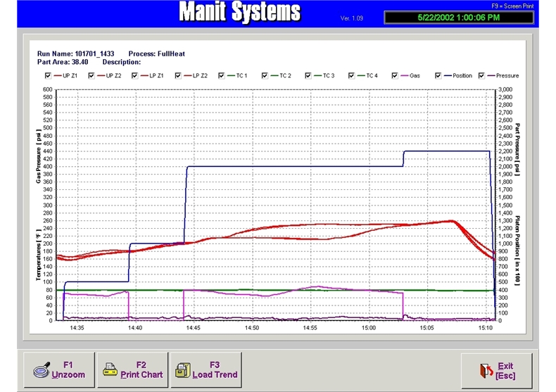This screenshot has width=556, height=392.
Task: Click the exit door icon
Action: click(486, 371)
